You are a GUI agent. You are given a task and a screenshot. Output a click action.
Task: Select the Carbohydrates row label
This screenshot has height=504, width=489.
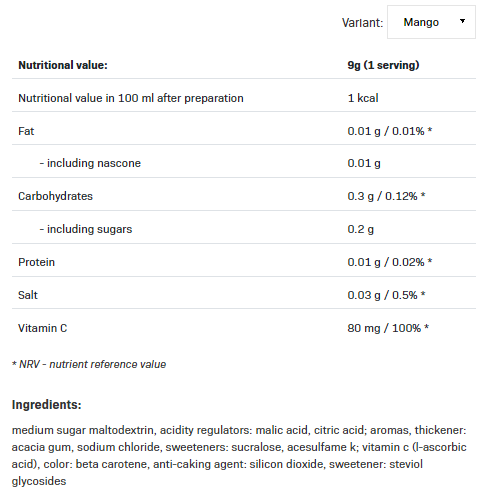click(x=55, y=196)
